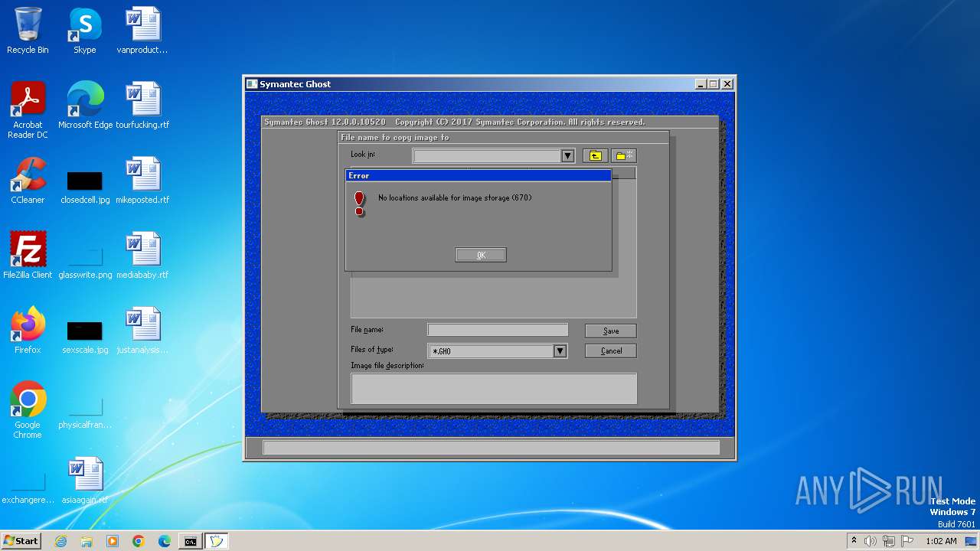Focus the File name input field
The height and width of the screenshot is (551, 980).
click(x=498, y=330)
